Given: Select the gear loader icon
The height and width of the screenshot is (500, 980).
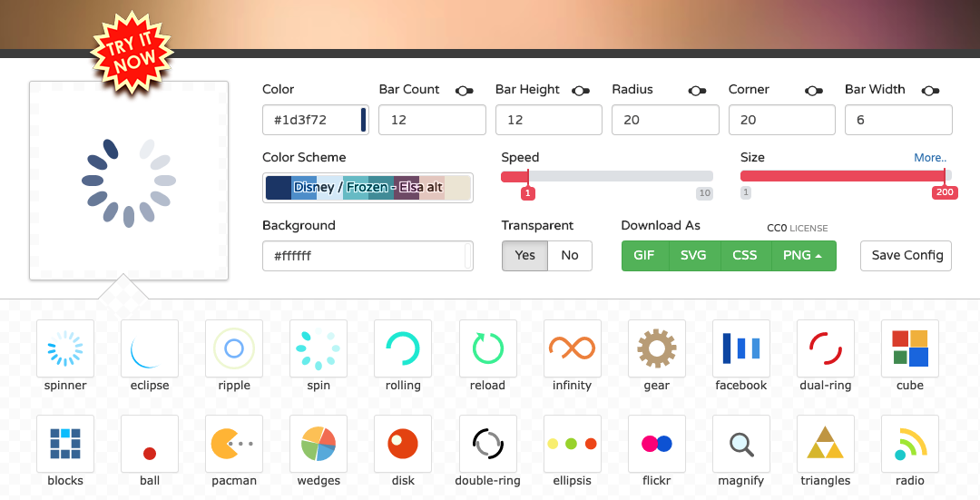Looking at the screenshot, I should (656, 348).
